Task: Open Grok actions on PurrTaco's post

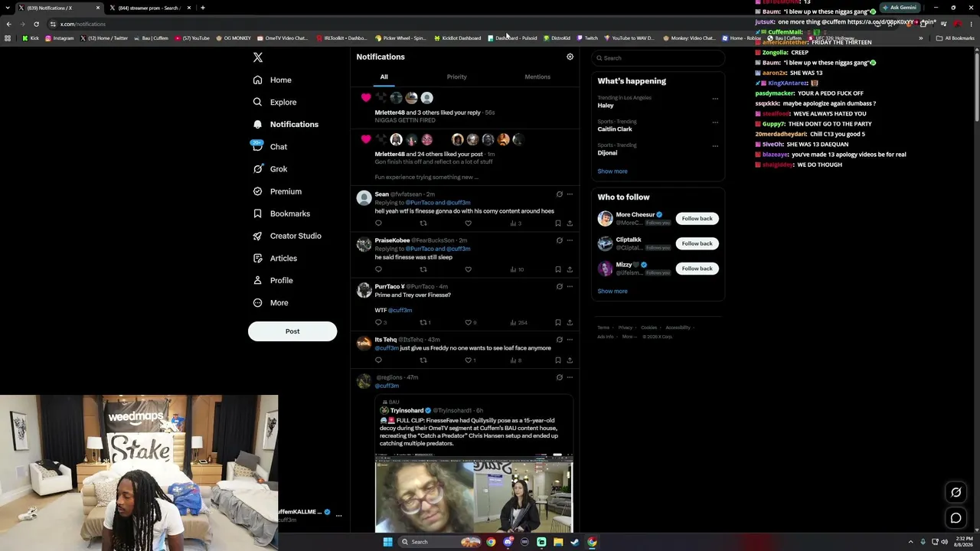Action: [x=560, y=286]
